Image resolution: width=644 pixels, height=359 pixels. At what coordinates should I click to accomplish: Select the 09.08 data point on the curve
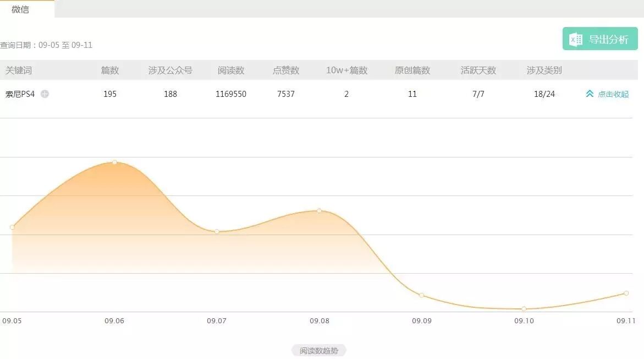(319, 211)
